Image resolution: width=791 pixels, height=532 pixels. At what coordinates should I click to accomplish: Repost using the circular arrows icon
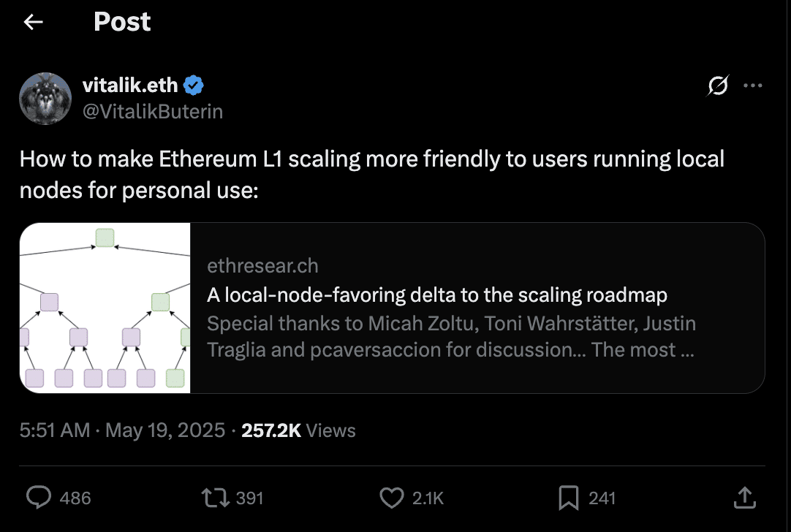[x=216, y=497]
